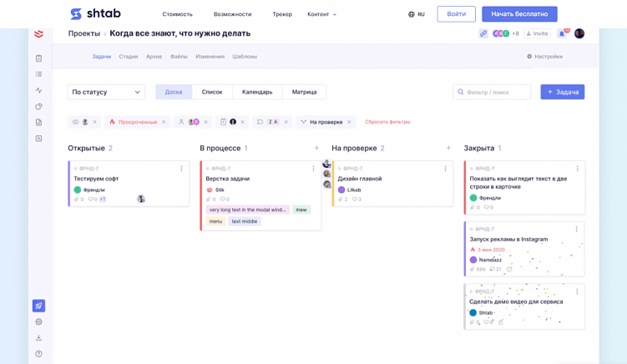Add a stage with plus next to В процессе
The height and width of the screenshot is (364, 627).
pyautogui.click(x=316, y=148)
